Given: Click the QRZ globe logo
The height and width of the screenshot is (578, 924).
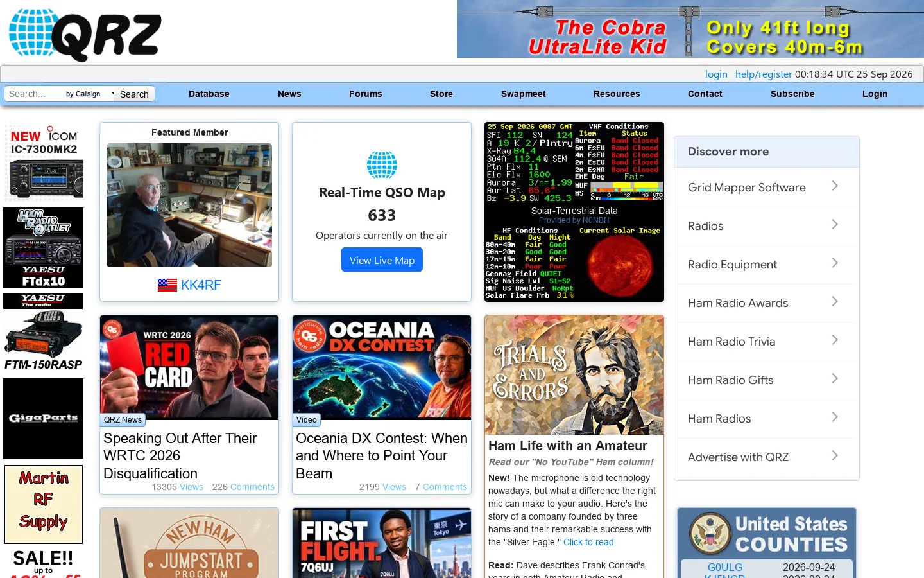Looking at the screenshot, I should [85, 35].
